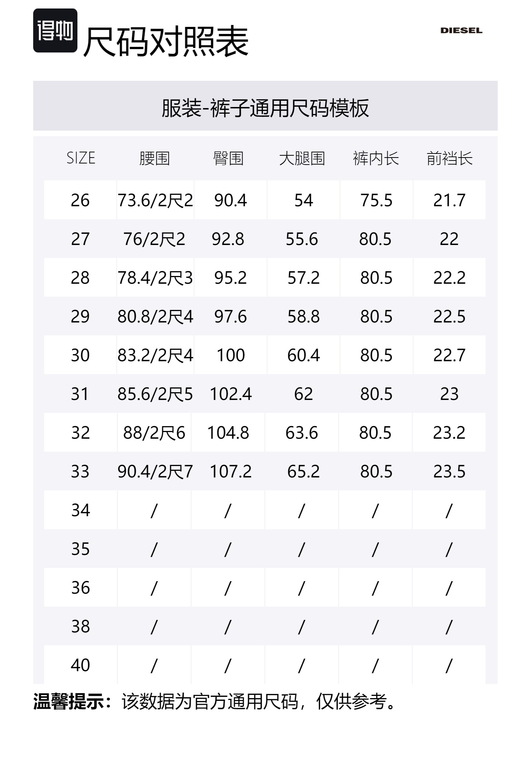Click the 尺码对照表 page title
Viewport: 532px width, 766px height.
pos(166,42)
